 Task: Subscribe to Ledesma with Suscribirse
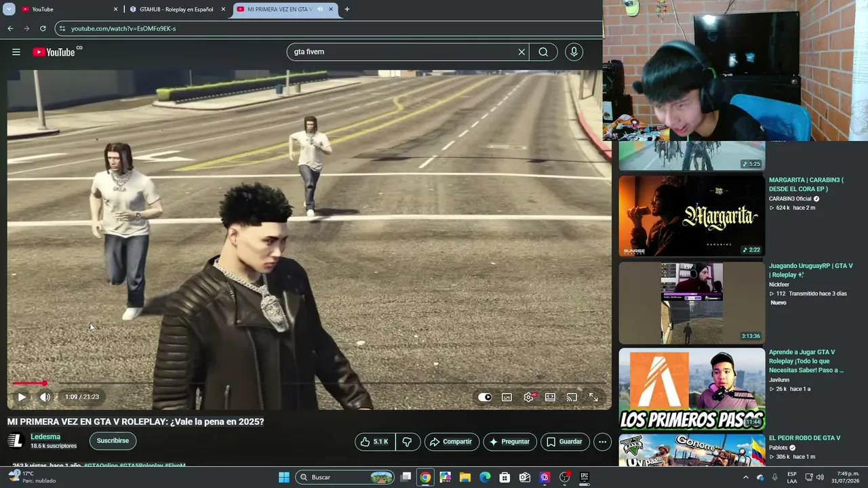click(x=113, y=441)
